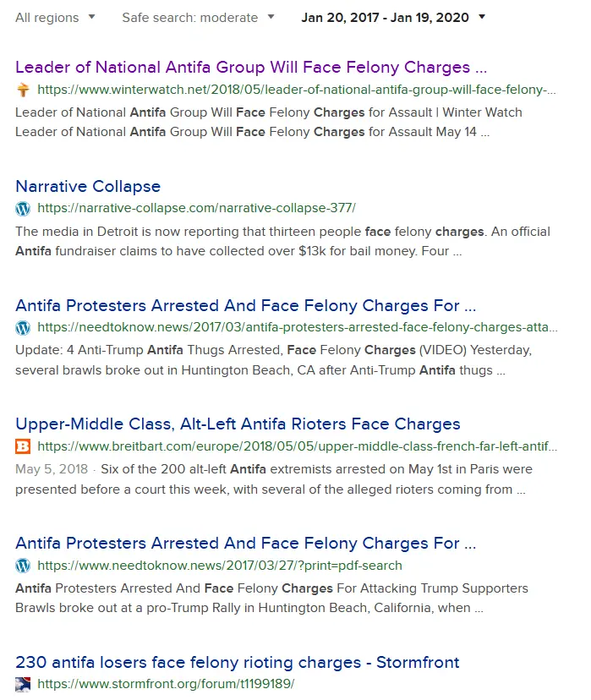Click the Stormfront forum favicon
Screen dimensions: 591x700
[x=23, y=685]
